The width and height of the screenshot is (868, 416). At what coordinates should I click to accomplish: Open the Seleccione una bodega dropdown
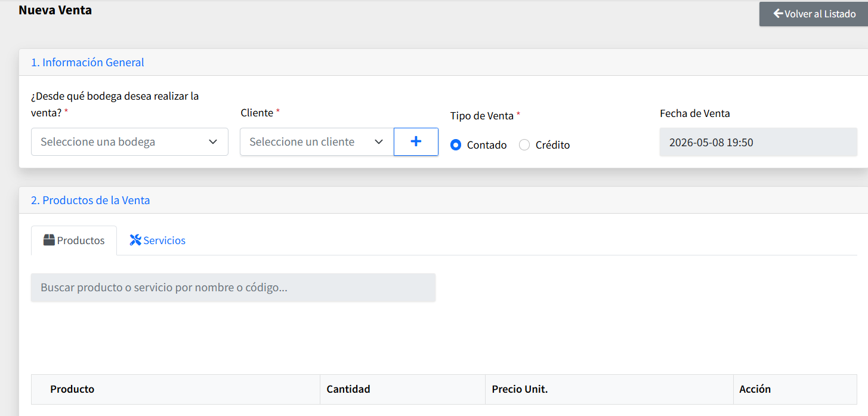tap(129, 141)
